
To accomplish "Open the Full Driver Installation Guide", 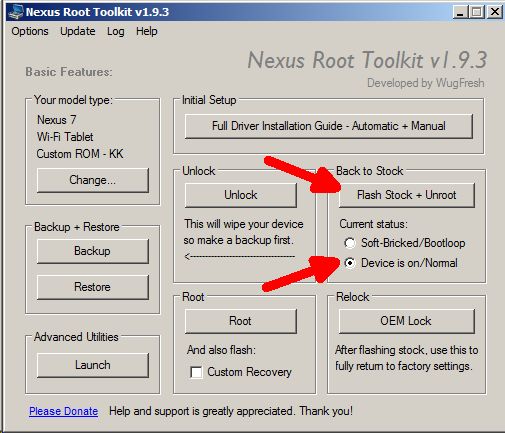I will click(329, 126).
